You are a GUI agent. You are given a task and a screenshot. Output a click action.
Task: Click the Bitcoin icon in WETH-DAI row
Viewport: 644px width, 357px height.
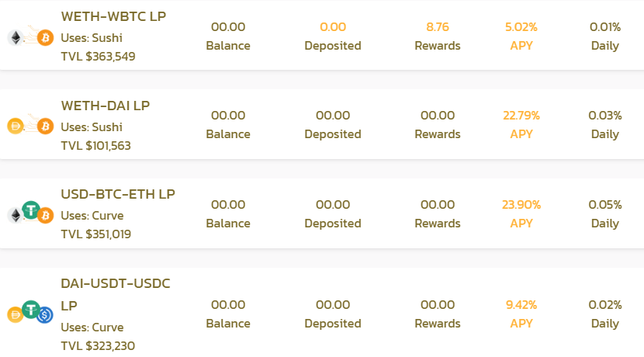pos(45,127)
